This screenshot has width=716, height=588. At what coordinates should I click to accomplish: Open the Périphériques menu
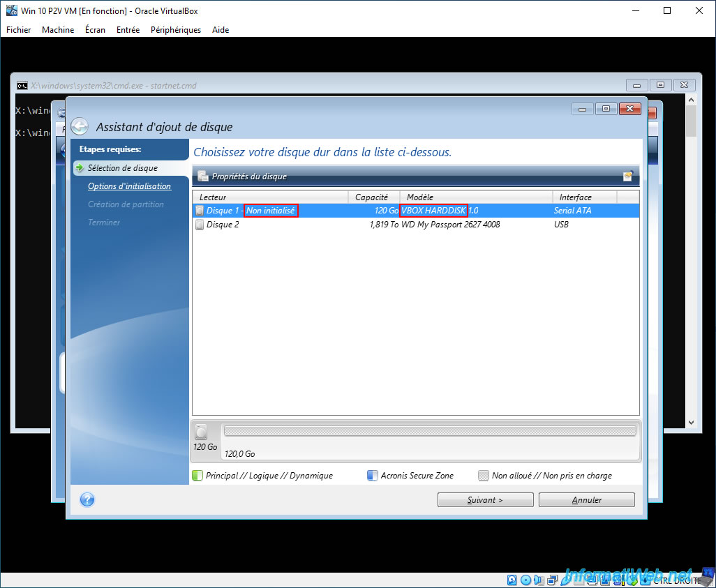click(176, 30)
